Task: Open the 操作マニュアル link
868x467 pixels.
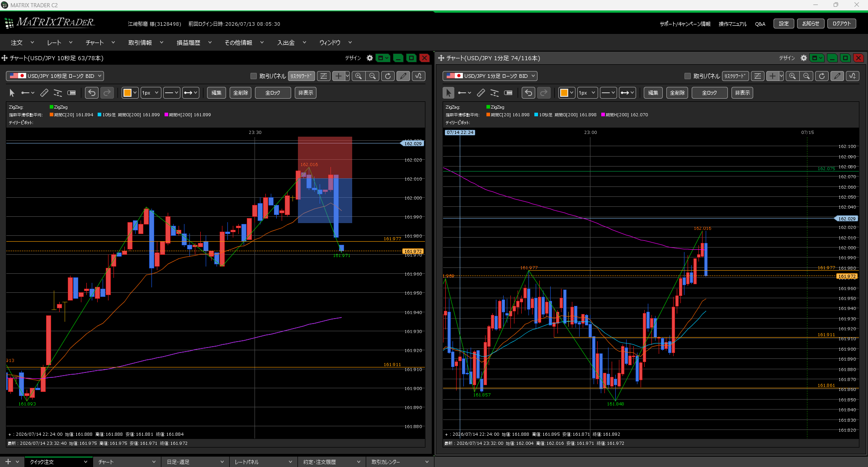Action: [733, 24]
